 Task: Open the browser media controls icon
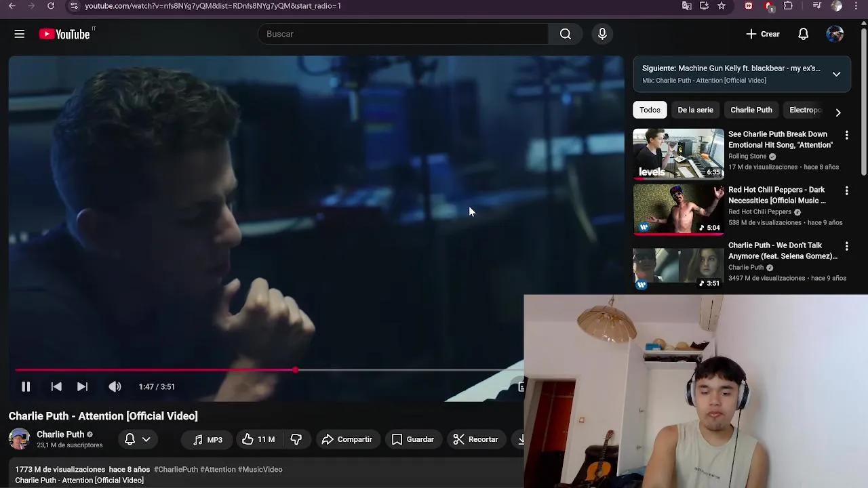(x=817, y=5)
